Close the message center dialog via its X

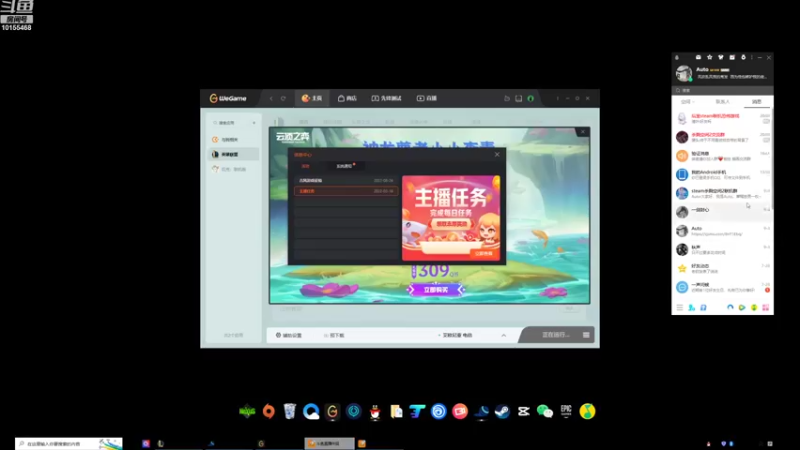(x=497, y=155)
